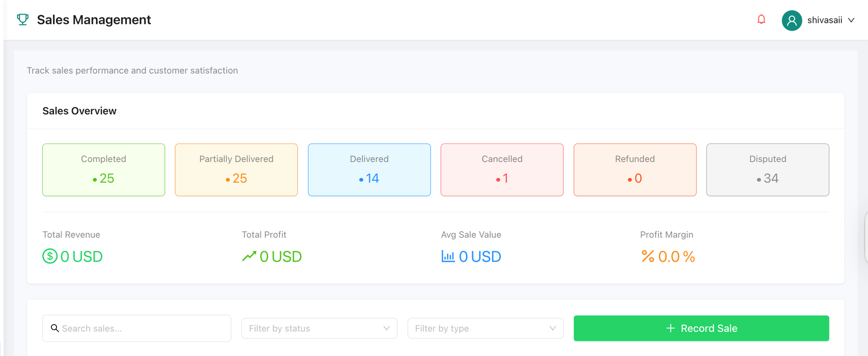Click the magnifying glass in the search bar

[55, 328]
